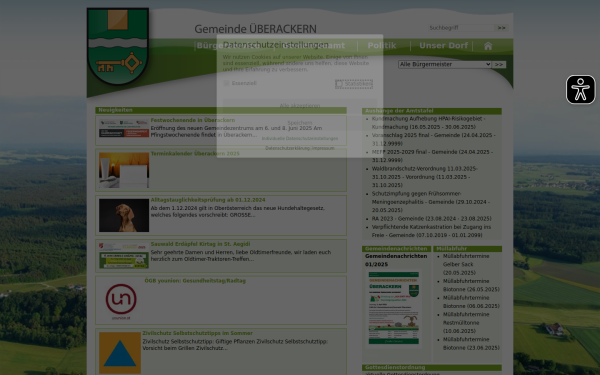The image size is (600, 375).
Task: Open the Politik menu
Action: 382,46
